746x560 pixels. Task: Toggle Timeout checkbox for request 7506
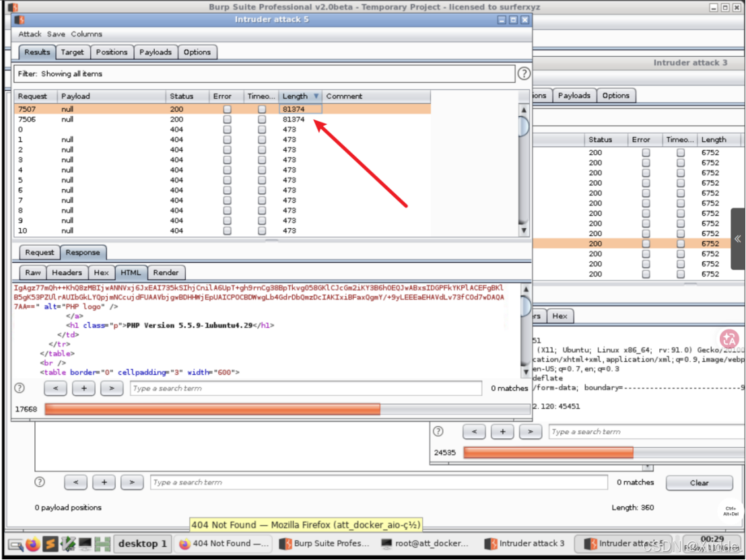tap(262, 119)
